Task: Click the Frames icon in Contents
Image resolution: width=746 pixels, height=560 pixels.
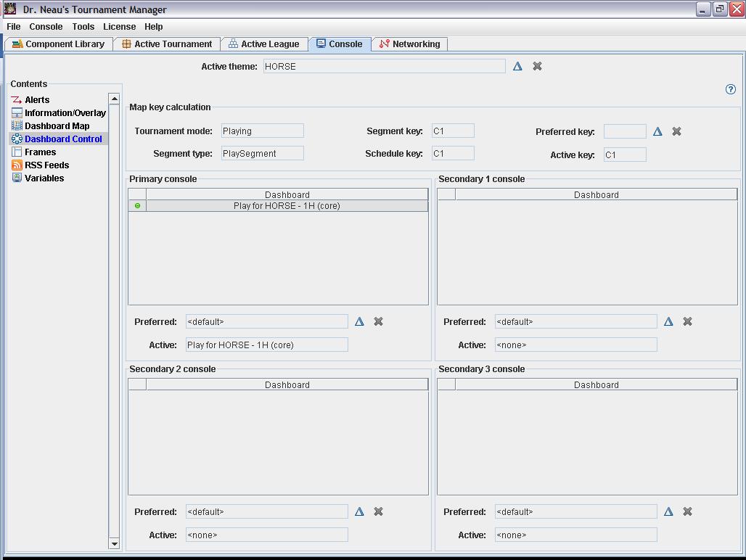Action: [x=17, y=152]
